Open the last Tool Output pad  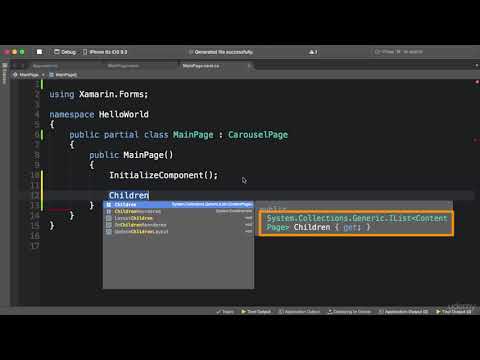pos(454,312)
